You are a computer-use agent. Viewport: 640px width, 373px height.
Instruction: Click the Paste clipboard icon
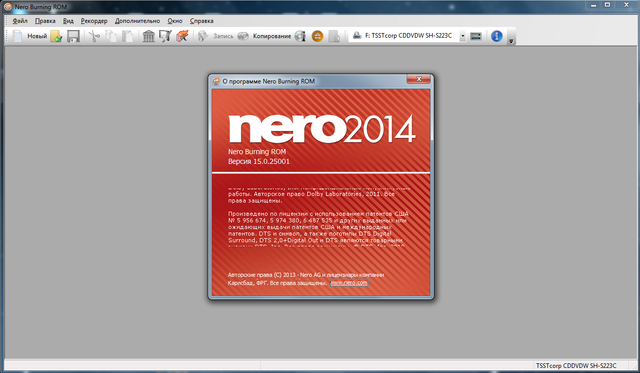[x=128, y=36]
